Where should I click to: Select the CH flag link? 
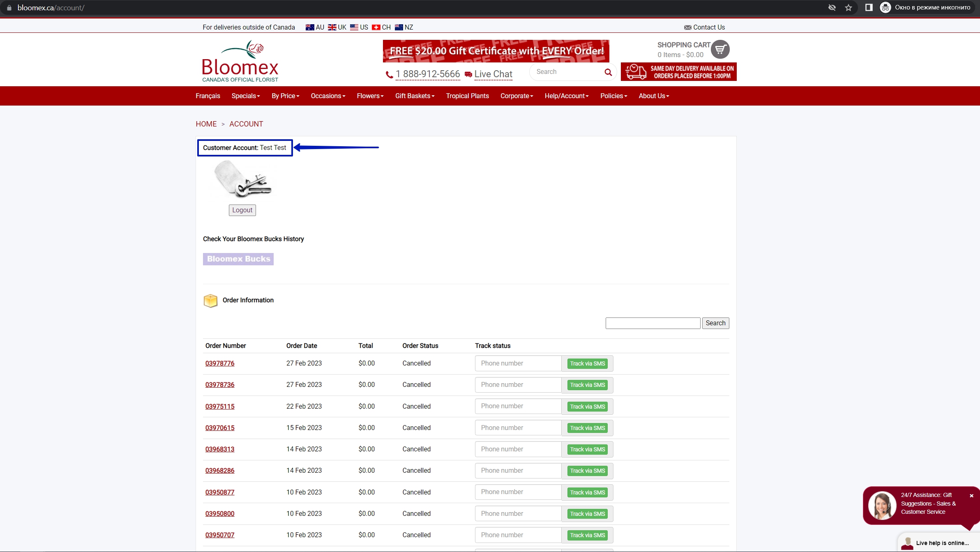pyautogui.click(x=381, y=28)
